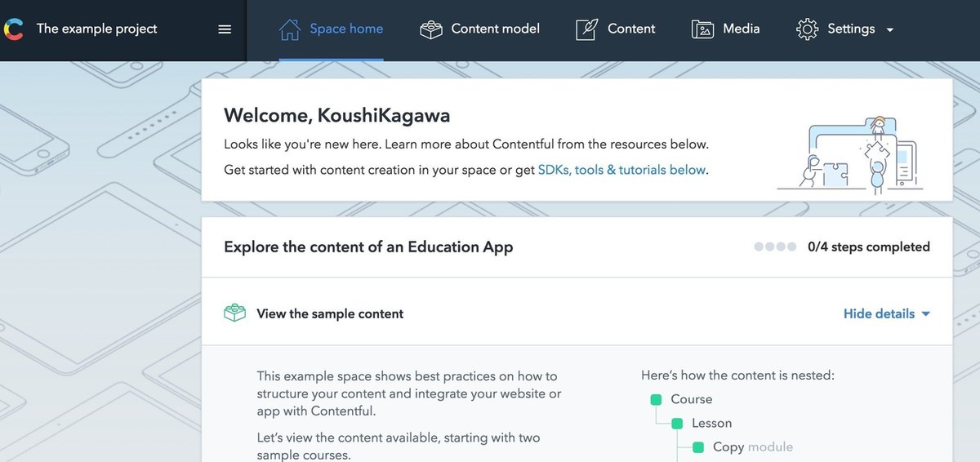Click the steps completed progress dots
This screenshot has width=980, height=462.
[x=775, y=247]
